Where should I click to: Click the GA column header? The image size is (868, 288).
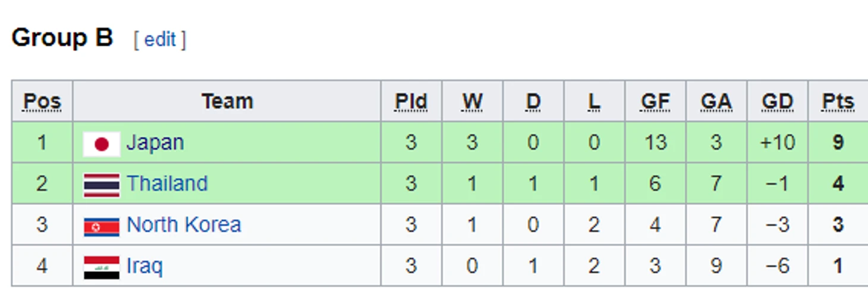(x=716, y=102)
